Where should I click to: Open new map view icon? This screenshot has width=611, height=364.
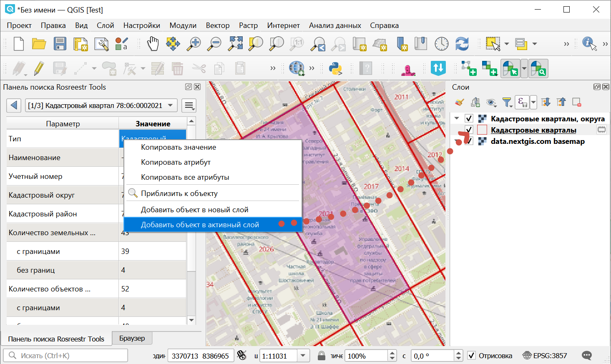coord(359,44)
